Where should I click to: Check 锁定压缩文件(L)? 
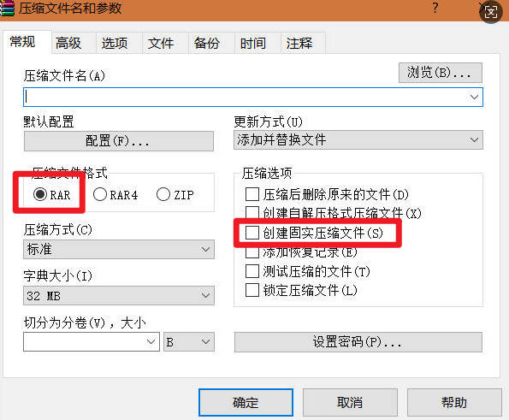[252, 290]
